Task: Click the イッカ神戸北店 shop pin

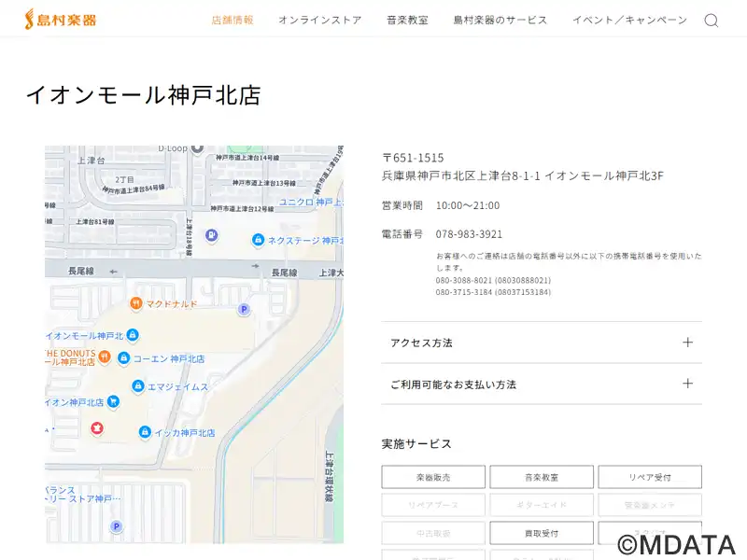Action: tap(145, 432)
